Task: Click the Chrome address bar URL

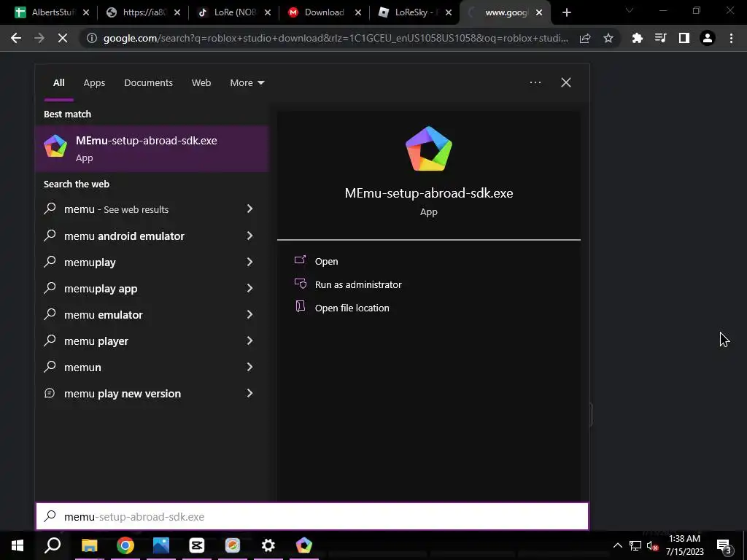Action: pyautogui.click(x=336, y=38)
